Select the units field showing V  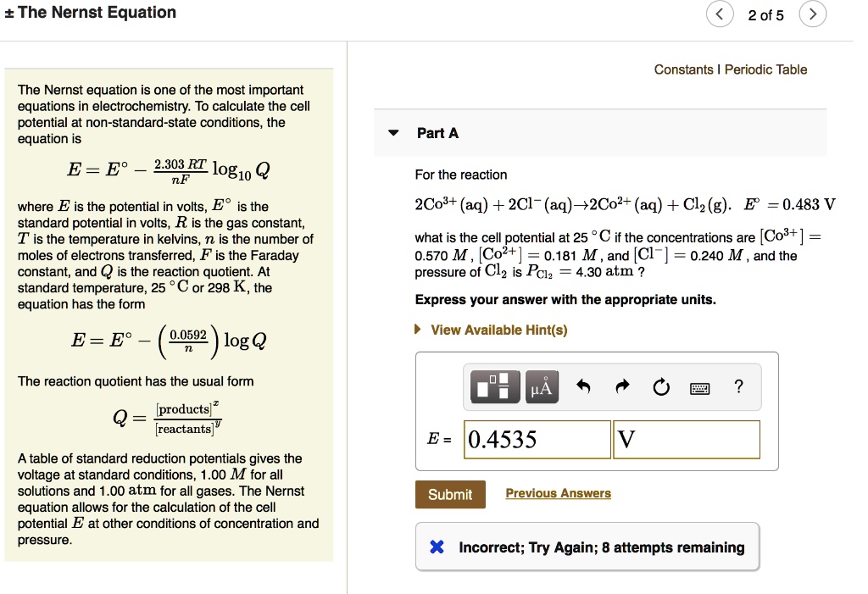tap(686, 439)
